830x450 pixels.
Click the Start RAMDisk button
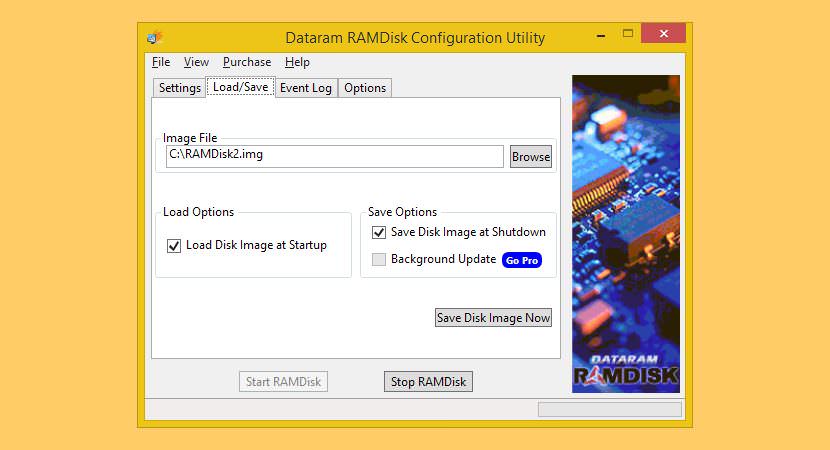coord(283,382)
